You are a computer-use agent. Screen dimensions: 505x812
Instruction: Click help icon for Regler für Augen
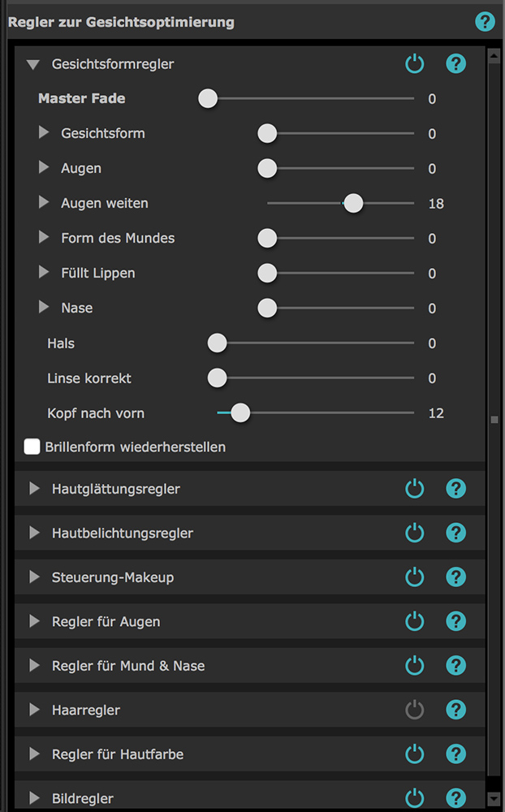tap(455, 621)
